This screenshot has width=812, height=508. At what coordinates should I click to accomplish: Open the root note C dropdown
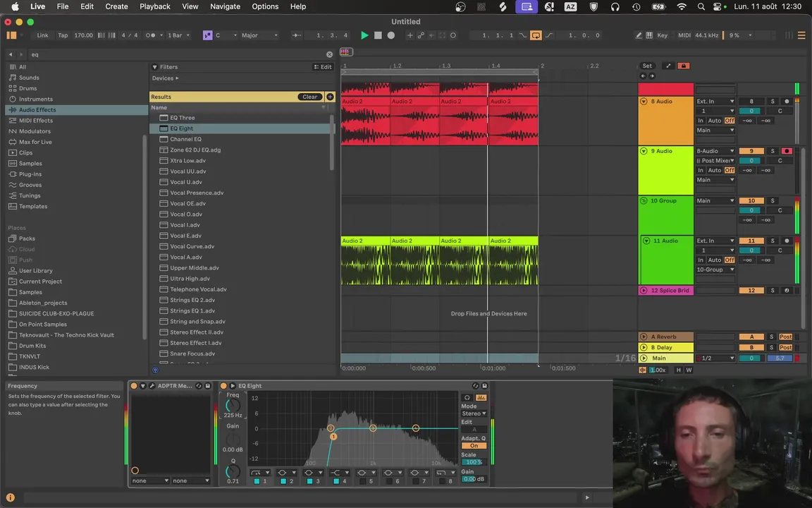(x=226, y=35)
